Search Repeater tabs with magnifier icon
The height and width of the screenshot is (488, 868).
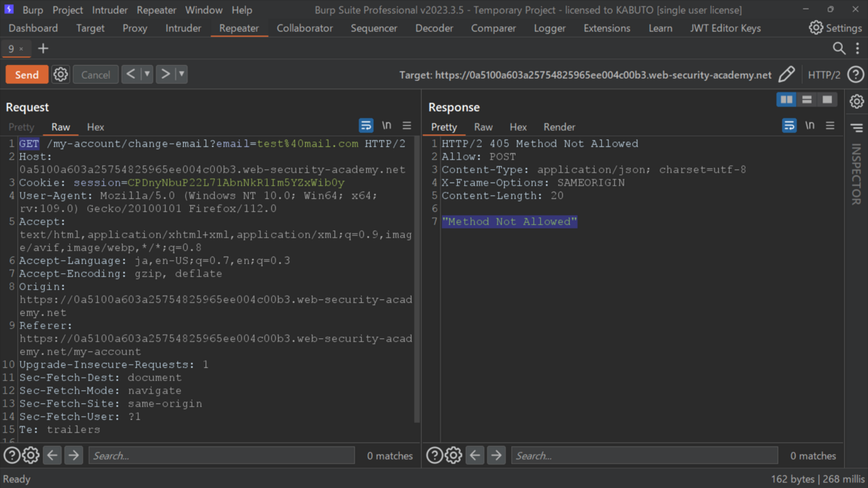[x=839, y=48]
